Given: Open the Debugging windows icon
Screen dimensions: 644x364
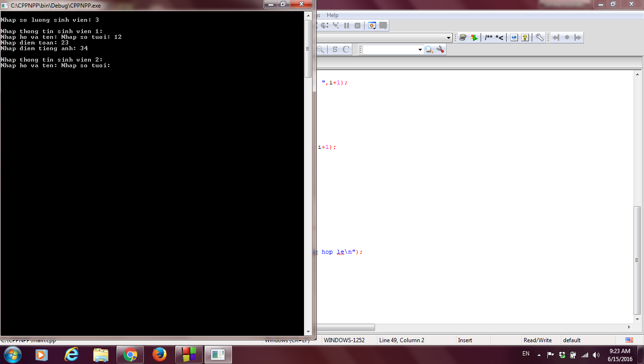Looking at the screenshot, I should [x=372, y=26].
